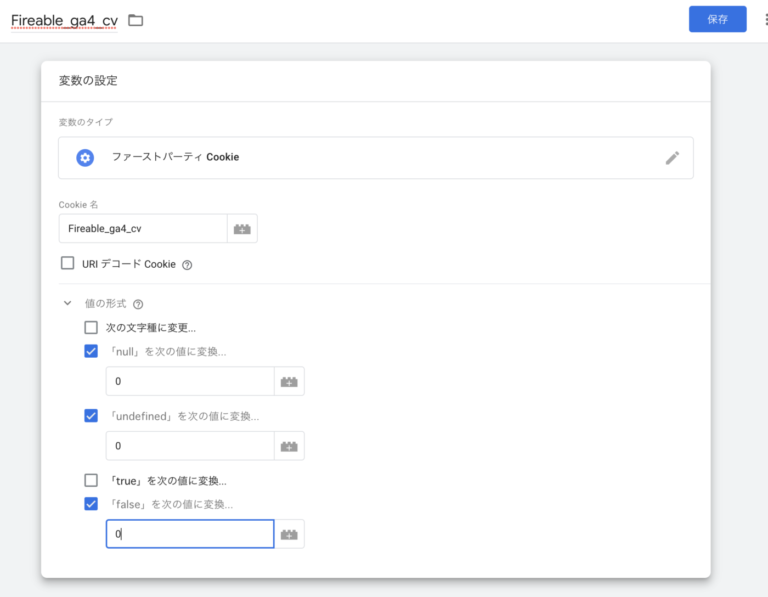
Task: Collapse the 値の形式 section chevron
Action: pos(68,304)
